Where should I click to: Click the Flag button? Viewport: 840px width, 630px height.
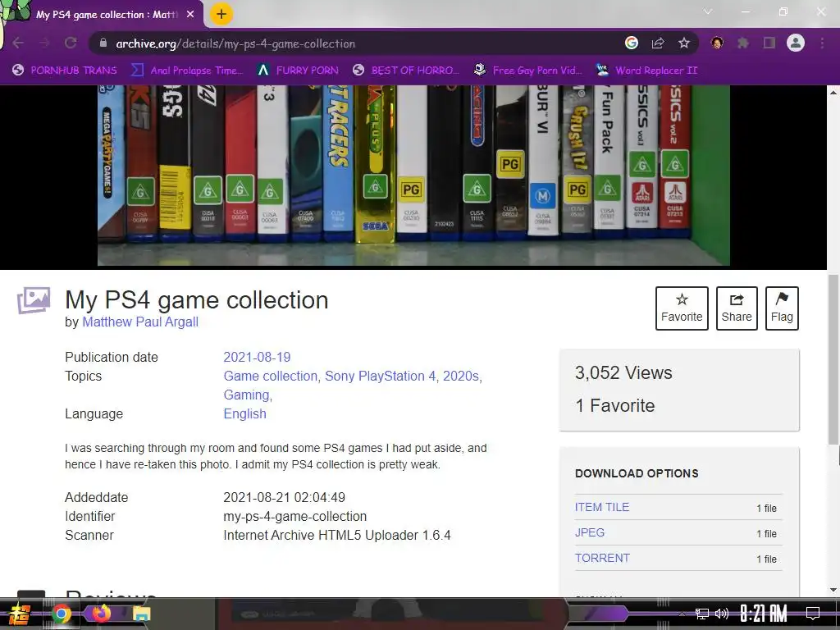(782, 308)
